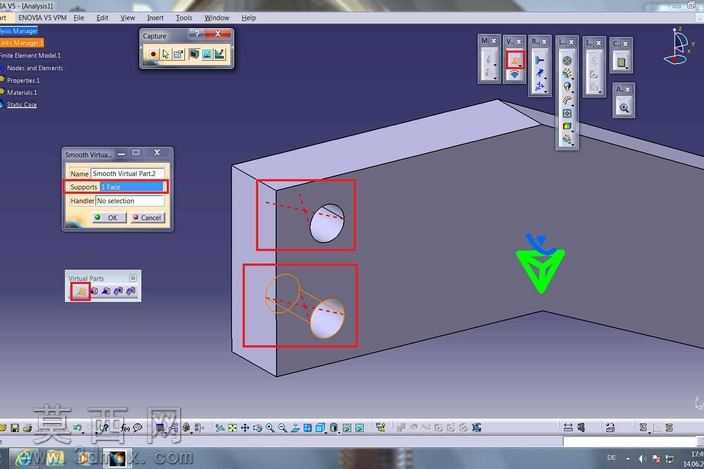Click the 3D compass in the top right corner
704x469 pixels.
pos(678,46)
